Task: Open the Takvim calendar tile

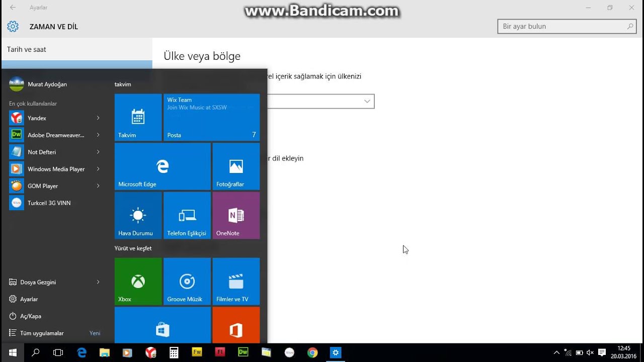Action: click(138, 117)
